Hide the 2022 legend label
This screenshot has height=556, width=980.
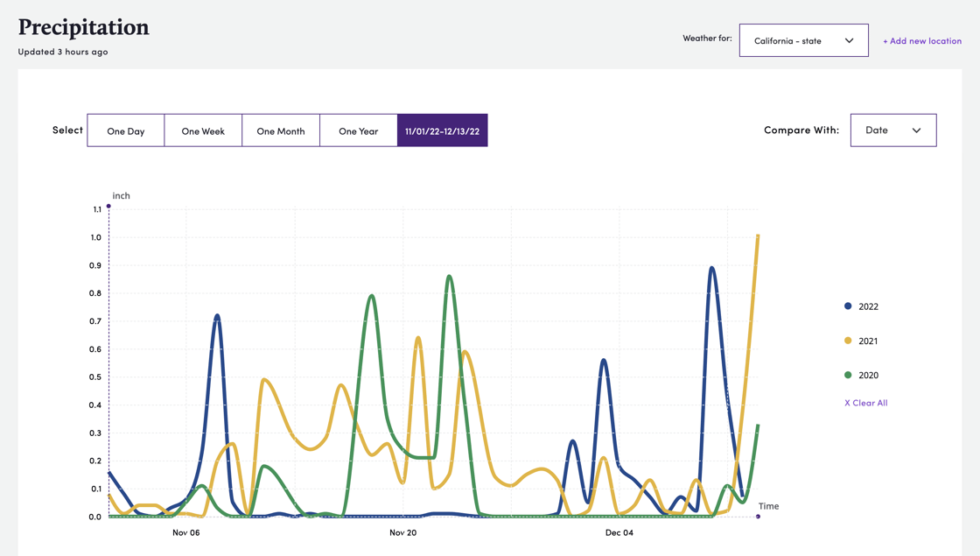[x=868, y=306]
